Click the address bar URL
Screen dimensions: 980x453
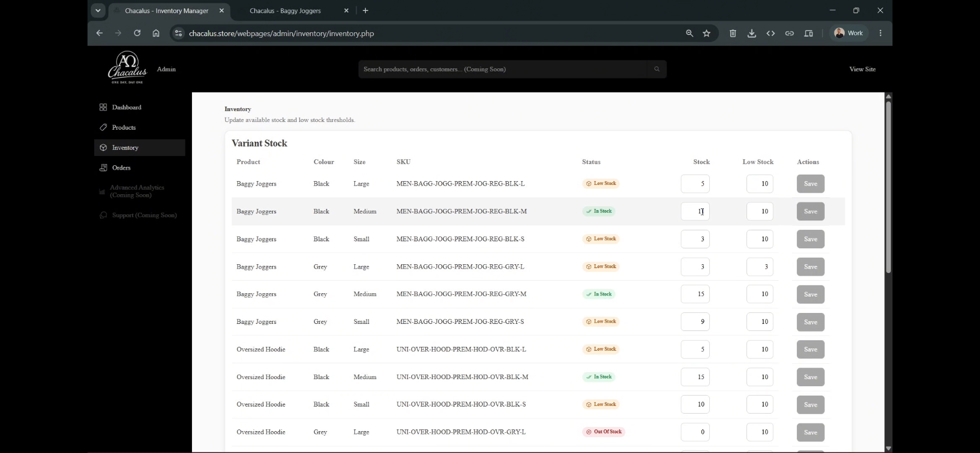pyautogui.click(x=282, y=34)
